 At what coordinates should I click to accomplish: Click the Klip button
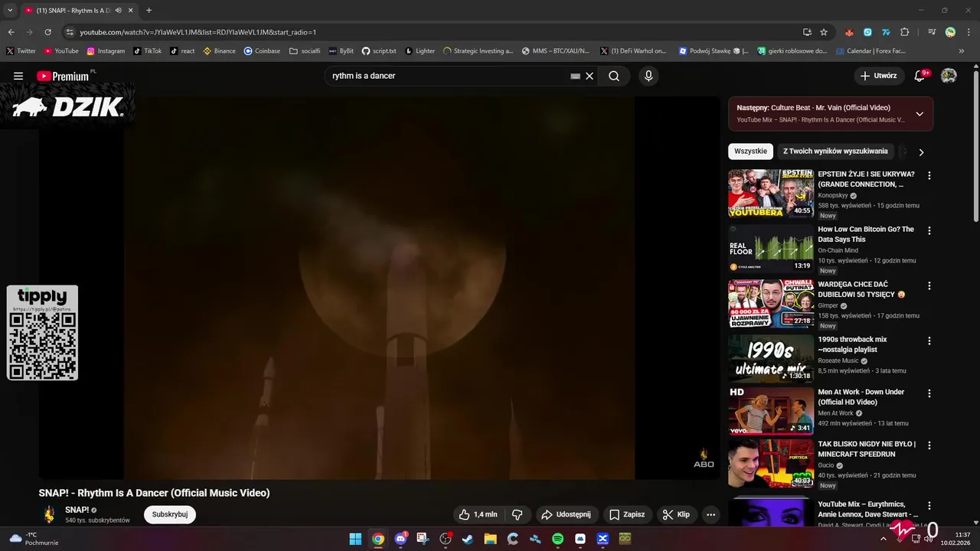point(676,514)
